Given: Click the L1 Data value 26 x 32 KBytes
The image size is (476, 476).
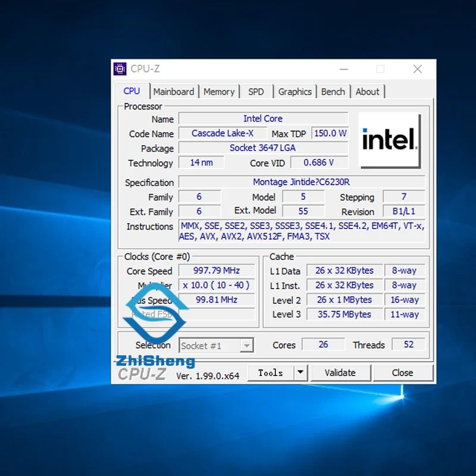Looking at the screenshot, I should (345, 271).
